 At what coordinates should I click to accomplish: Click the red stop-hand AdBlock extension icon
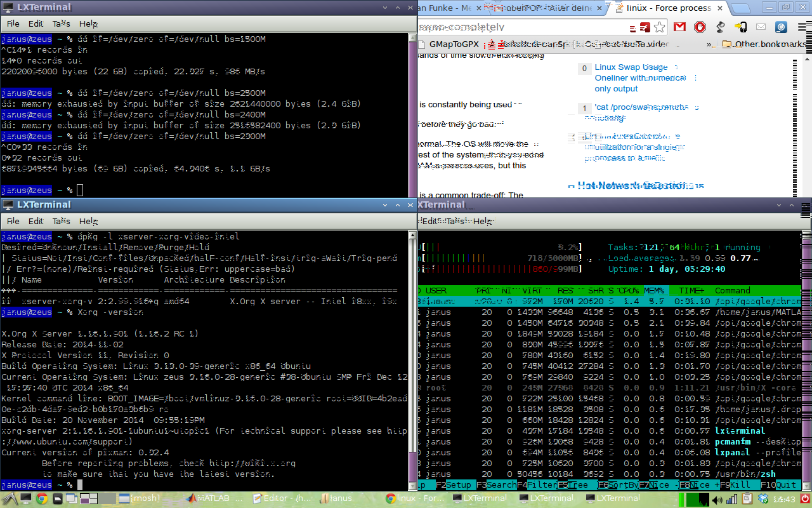700,27
